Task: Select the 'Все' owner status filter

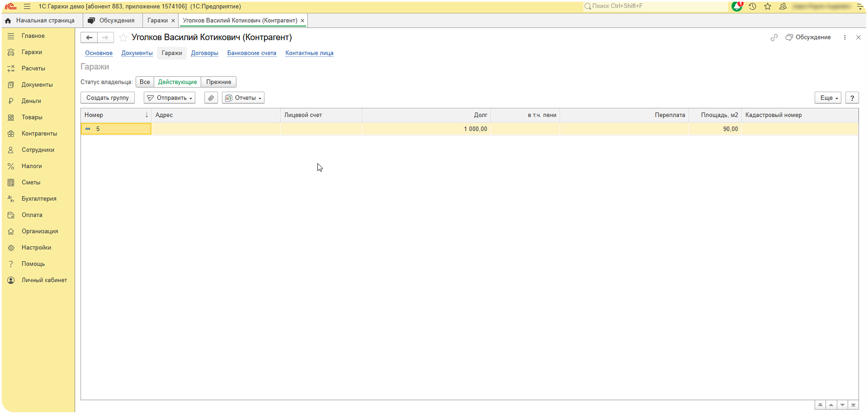Action: pos(144,82)
